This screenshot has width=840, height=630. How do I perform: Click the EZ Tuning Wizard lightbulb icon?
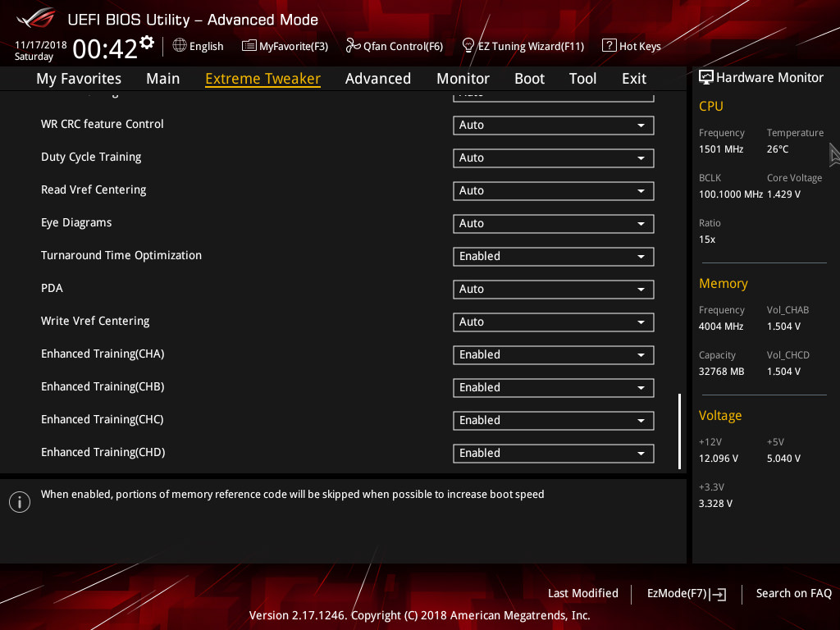point(468,46)
